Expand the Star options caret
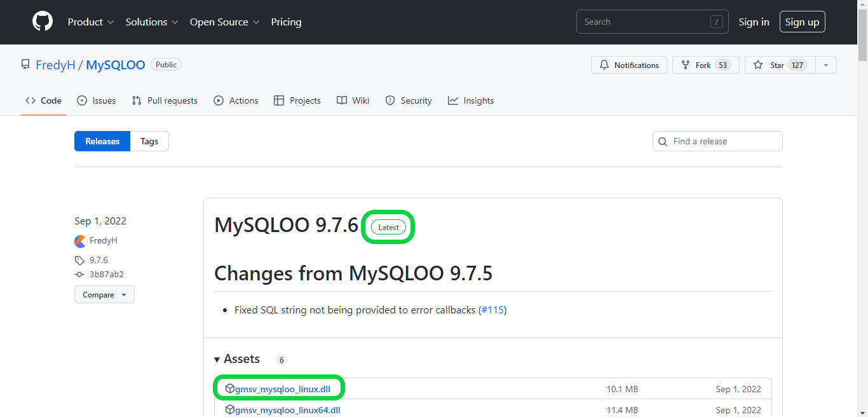Screen dimensions: 868x417 click(x=825, y=65)
